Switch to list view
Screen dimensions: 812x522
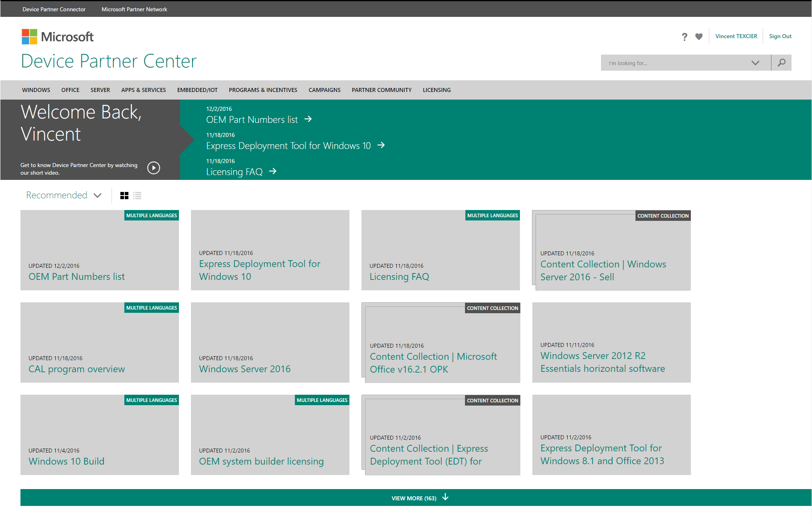click(137, 196)
